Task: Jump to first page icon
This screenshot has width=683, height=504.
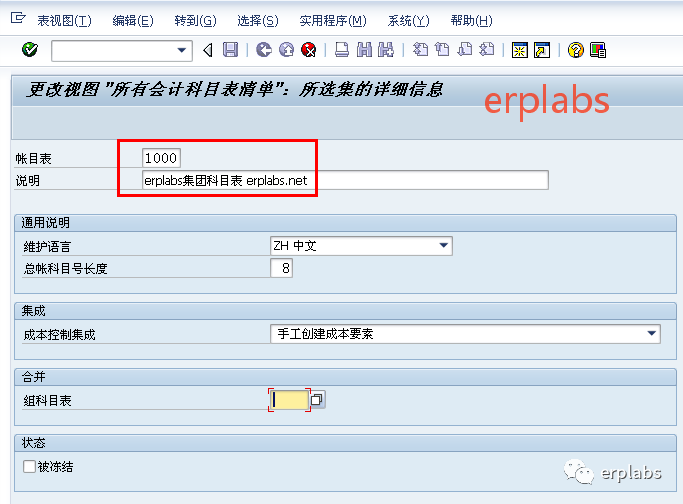Action: (420, 50)
